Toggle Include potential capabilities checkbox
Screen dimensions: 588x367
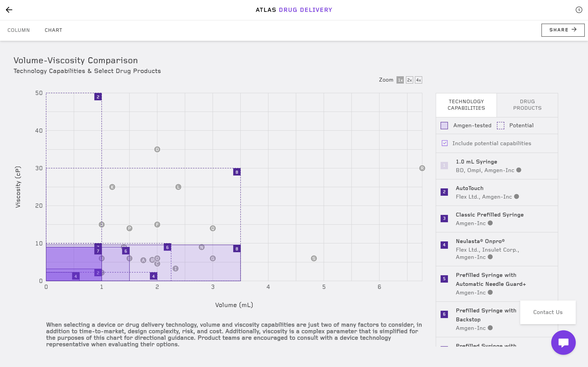point(445,143)
